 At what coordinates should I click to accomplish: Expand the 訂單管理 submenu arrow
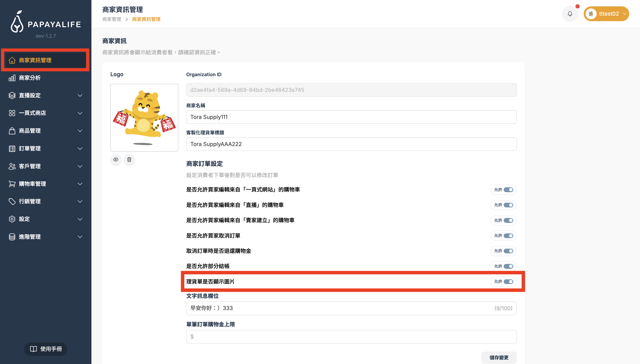point(80,149)
